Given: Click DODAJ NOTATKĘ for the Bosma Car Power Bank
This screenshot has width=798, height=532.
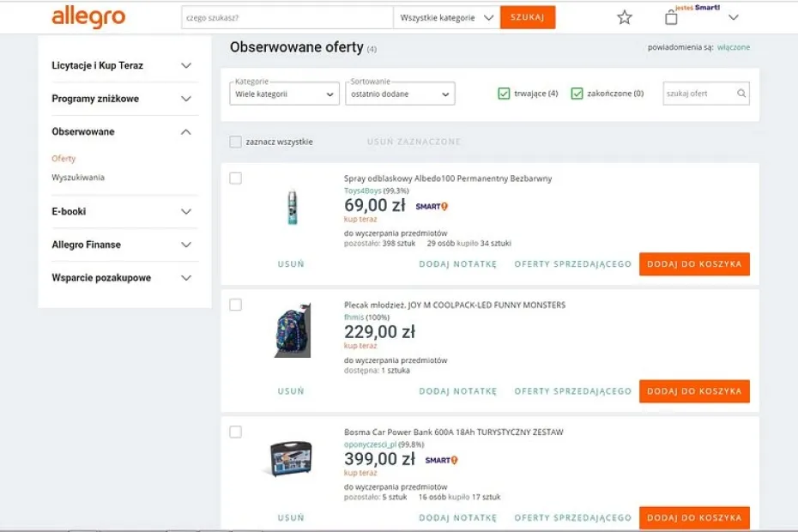Looking at the screenshot, I should (457, 517).
